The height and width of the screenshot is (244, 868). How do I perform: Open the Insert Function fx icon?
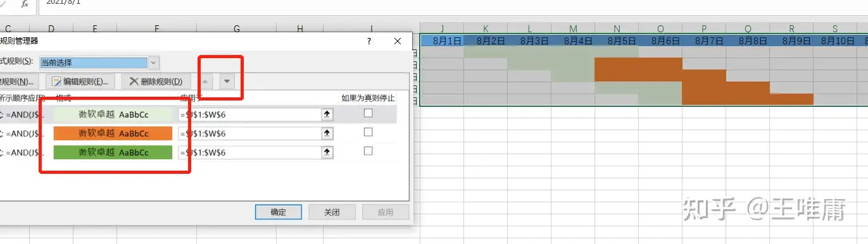[x=25, y=4]
